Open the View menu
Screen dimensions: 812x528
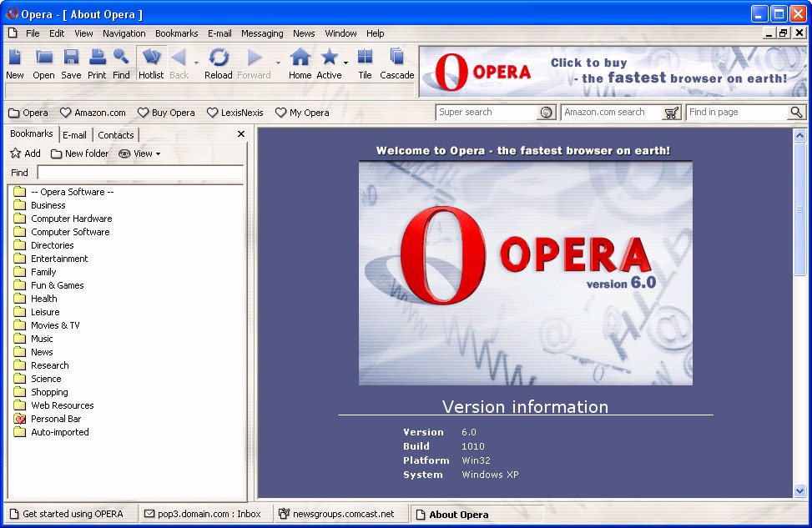point(83,33)
